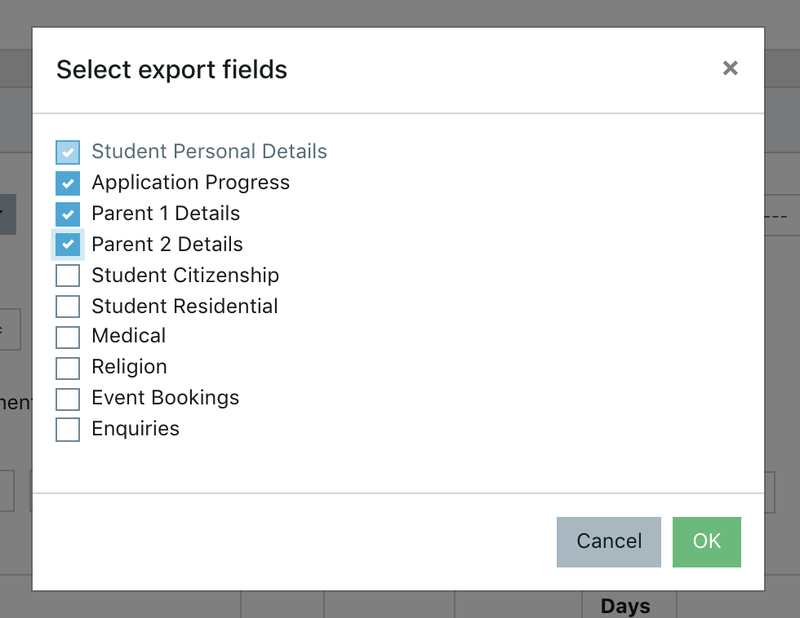Select the Student Personal Details label
This screenshot has width=800, height=618.
(209, 151)
